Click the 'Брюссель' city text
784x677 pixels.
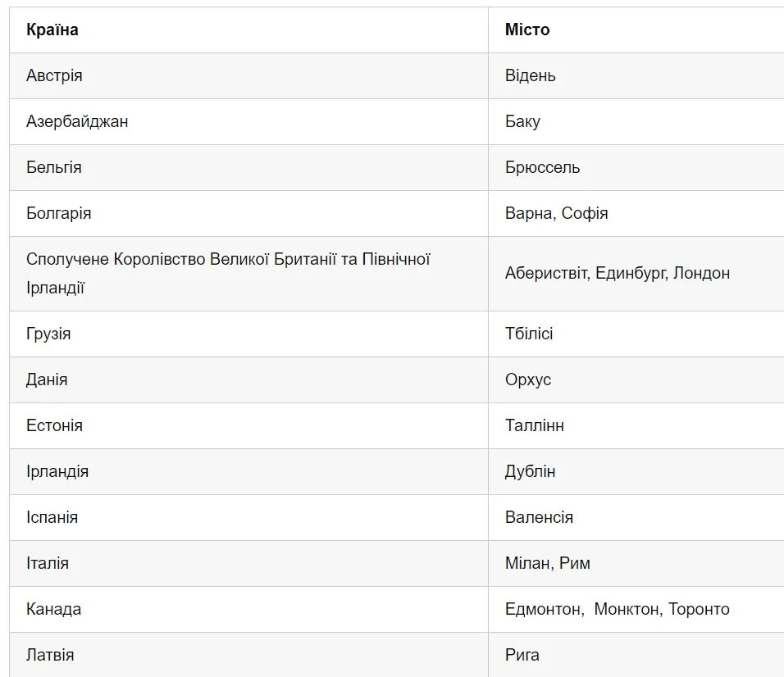pos(543,167)
